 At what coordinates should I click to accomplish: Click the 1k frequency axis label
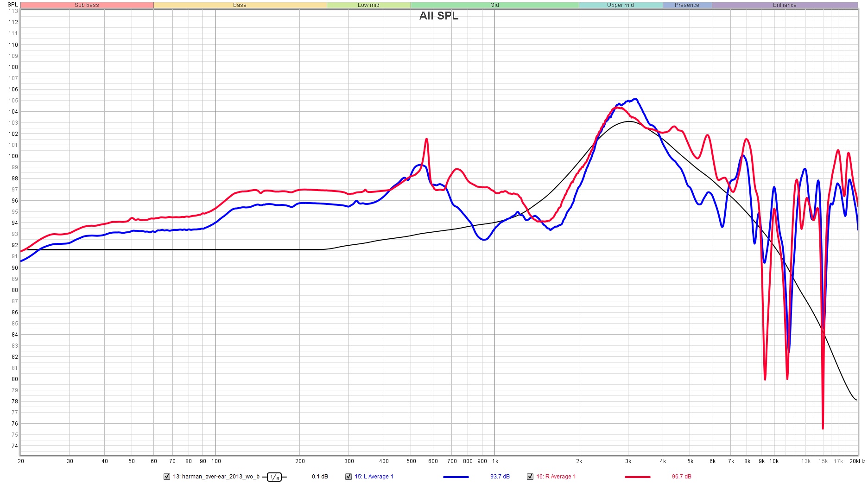click(x=495, y=461)
